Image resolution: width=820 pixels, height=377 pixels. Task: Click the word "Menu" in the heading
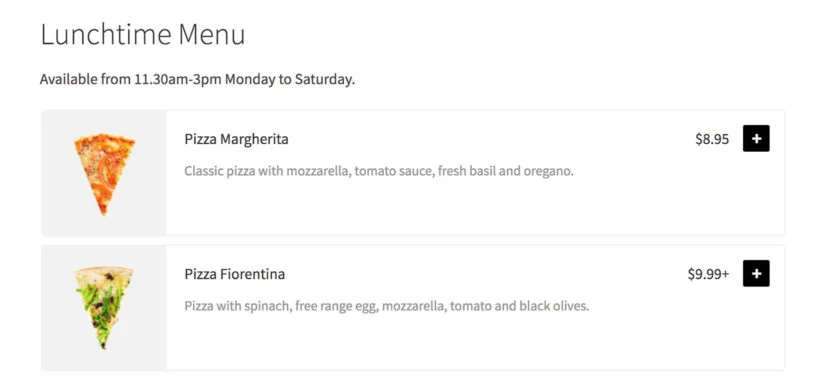212,35
